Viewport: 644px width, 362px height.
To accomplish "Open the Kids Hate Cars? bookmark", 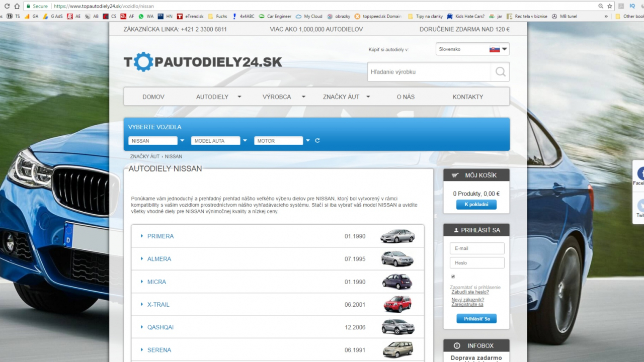I will 466,16.
